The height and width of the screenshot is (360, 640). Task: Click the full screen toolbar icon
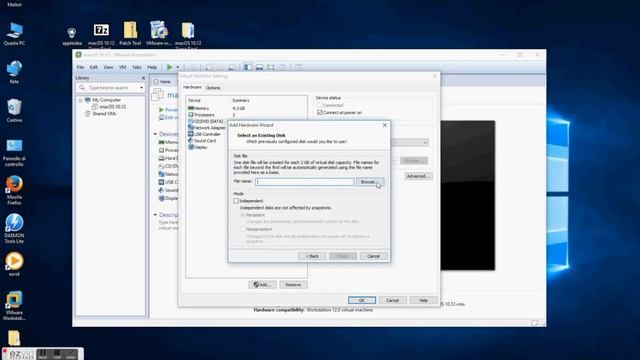pyautogui.click(x=271, y=67)
